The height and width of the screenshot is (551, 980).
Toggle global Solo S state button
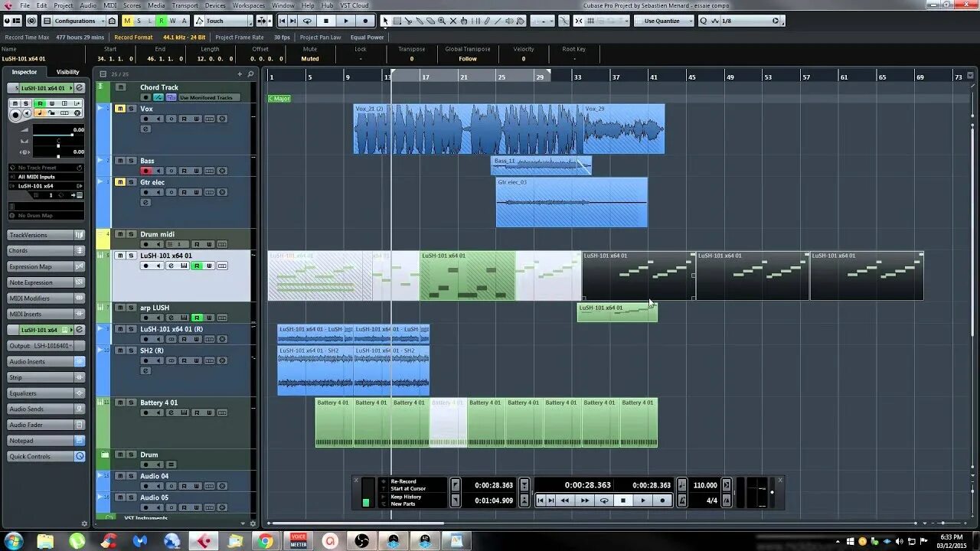(x=139, y=21)
